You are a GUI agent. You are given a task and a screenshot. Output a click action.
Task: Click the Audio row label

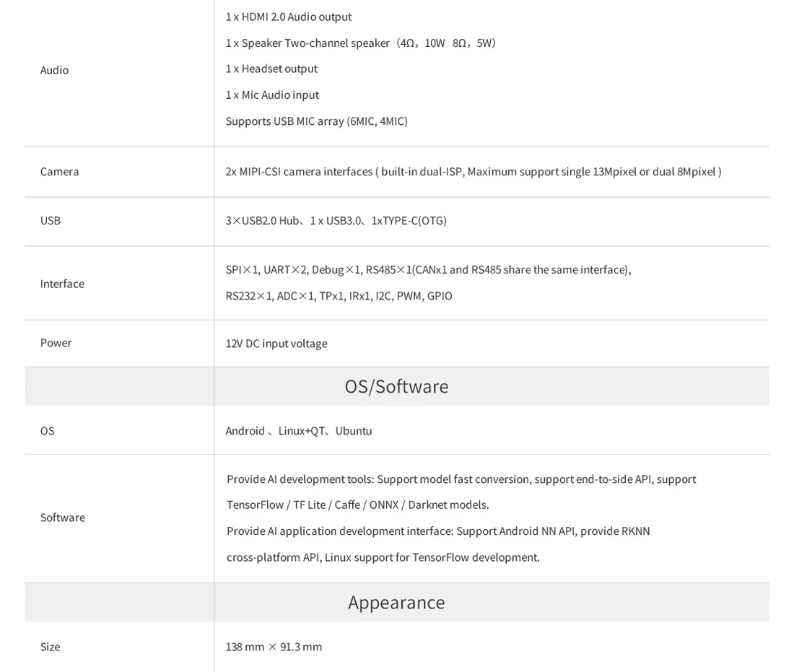point(54,70)
